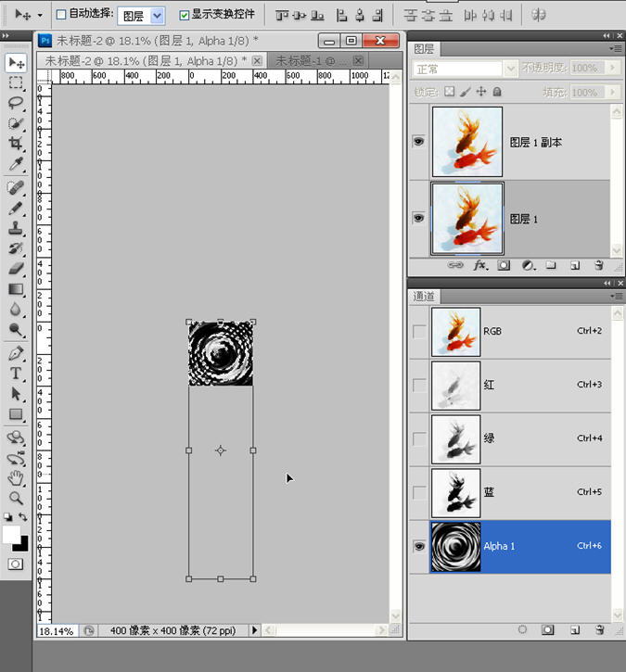Select the History Brush tool
The width and height of the screenshot is (626, 672).
click(16, 248)
